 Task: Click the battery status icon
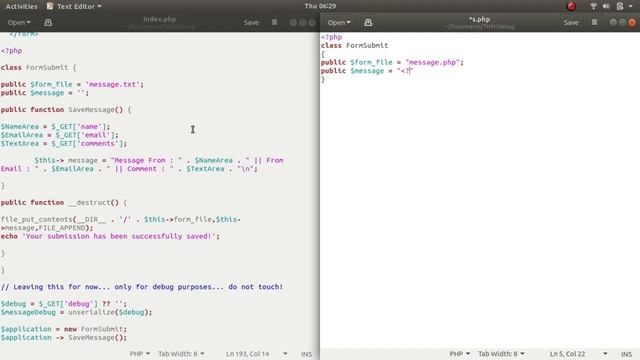click(620, 6)
